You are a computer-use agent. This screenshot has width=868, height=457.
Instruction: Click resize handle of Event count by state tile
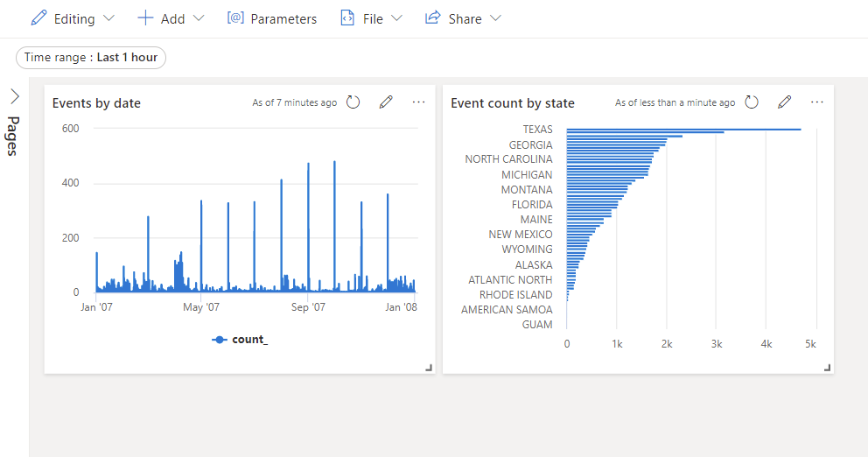(x=828, y=367)
